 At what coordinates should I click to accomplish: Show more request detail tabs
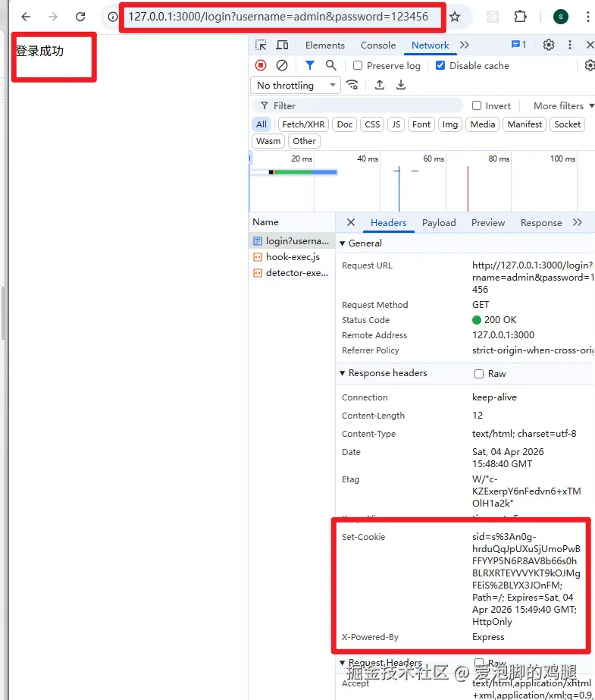click(x=578, y=222)
